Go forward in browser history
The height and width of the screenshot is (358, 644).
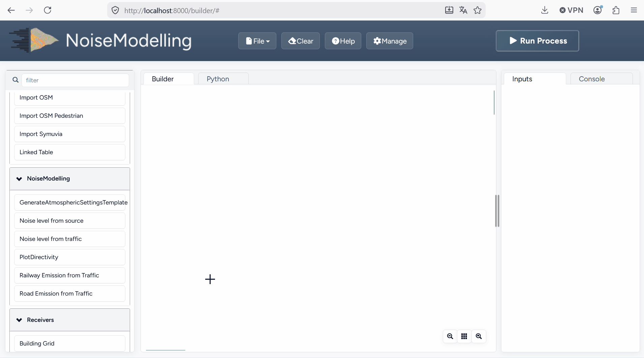29,10
